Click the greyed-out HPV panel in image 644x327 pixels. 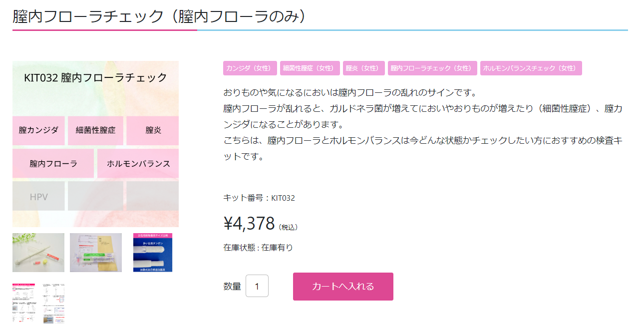tap(38, 197)
